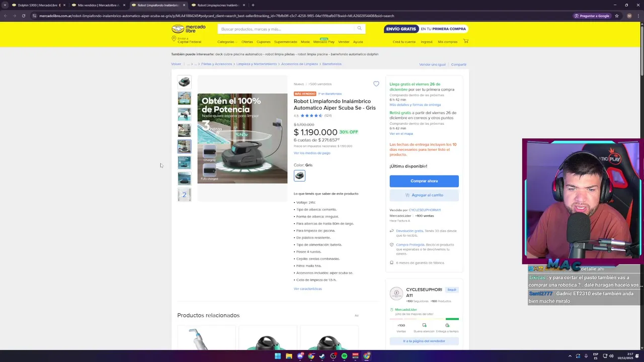The height and width of the screenshot is (362, 644).
Task: Open Steam from taskbar
Action: 322,356
